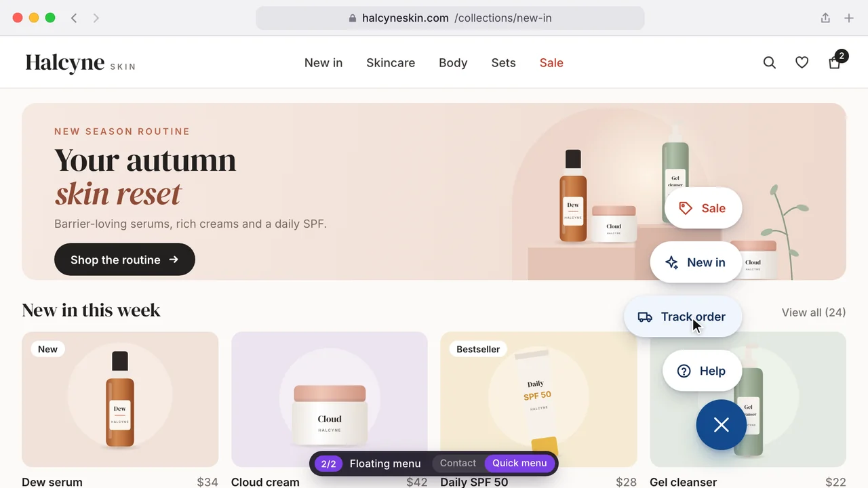Close the floating quick menu
The height and width of the screenshot is (488, 868).
click(722, 425)
